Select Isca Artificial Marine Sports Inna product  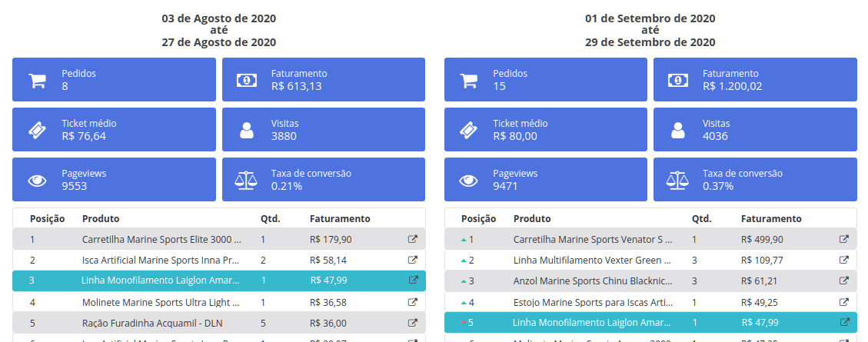pos(161,261)
